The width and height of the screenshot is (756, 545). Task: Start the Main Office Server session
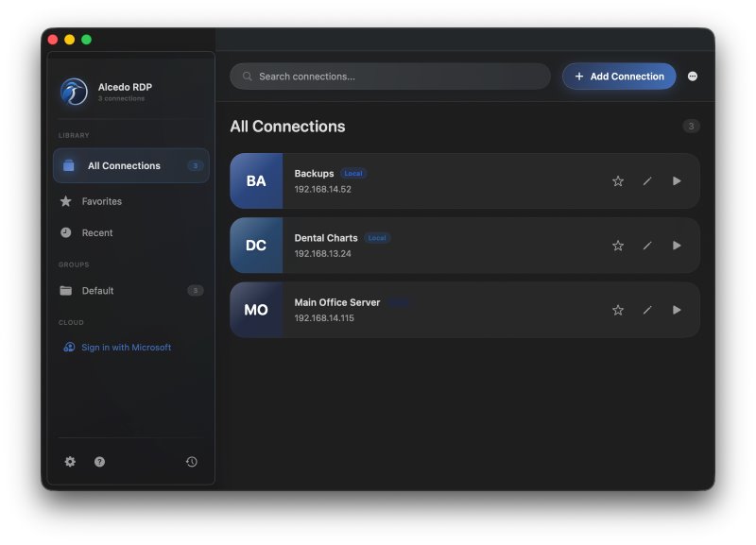[x=677, y=310]
